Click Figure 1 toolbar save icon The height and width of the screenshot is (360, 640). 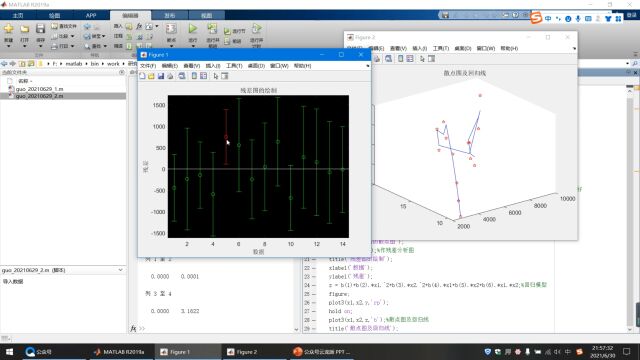[161, 76]
